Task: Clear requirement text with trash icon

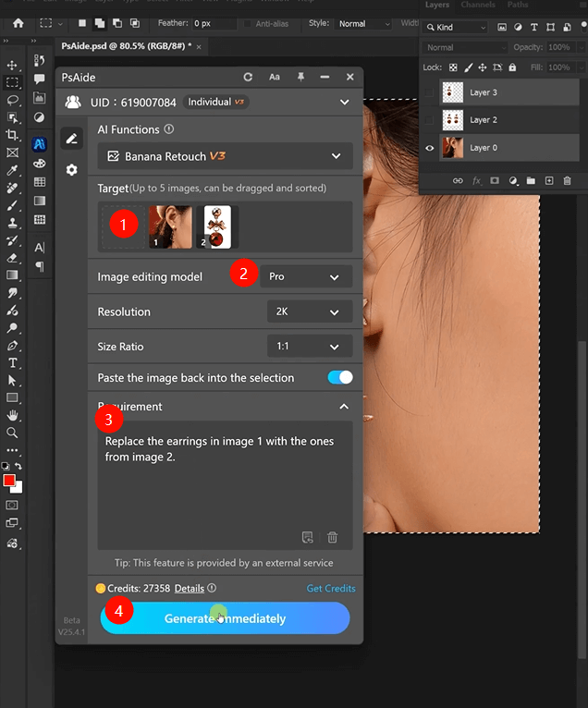Action: pos(333,537)
